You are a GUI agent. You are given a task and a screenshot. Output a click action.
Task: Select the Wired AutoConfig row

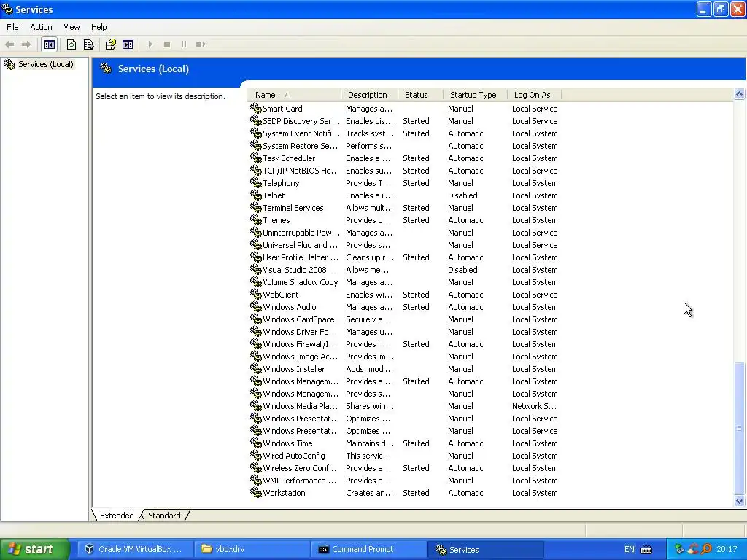click(x=404, y=455)
